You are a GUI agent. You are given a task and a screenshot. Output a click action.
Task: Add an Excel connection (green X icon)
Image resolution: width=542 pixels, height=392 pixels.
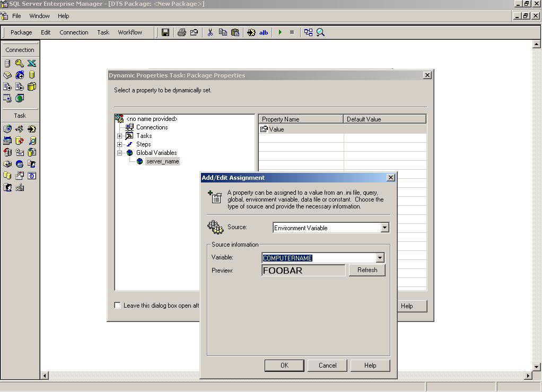click(x=31, y=63)
